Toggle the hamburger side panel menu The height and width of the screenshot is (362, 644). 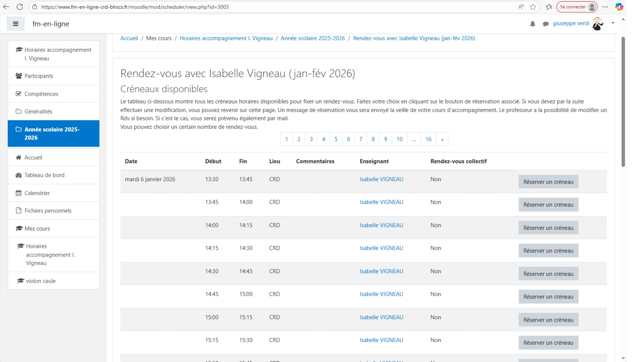15,24
